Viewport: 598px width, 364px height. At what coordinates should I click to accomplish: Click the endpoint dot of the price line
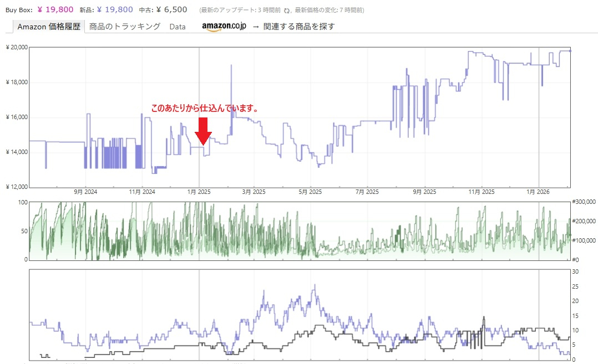570,51
